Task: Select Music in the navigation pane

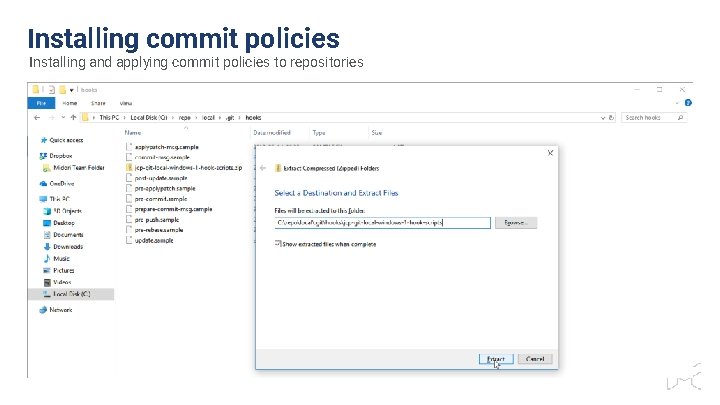Action: point(56,259)
